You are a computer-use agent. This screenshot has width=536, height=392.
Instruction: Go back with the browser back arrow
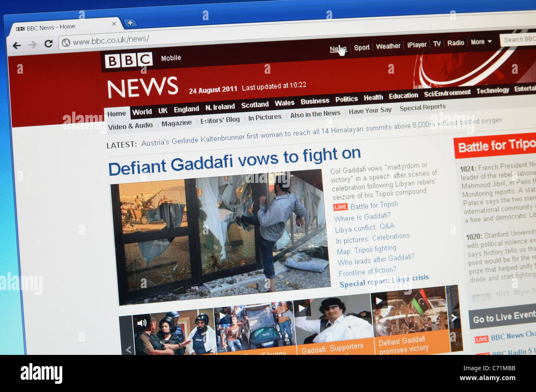(x=16, y=45)
